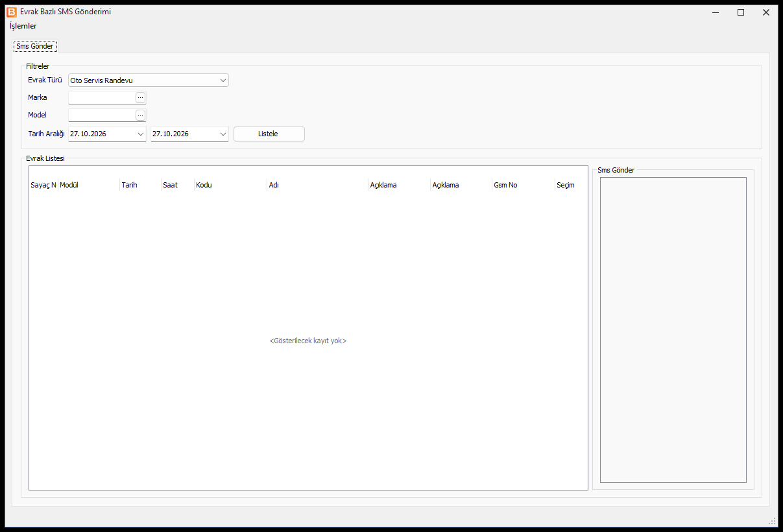The height and width of the screenshot is (532, 783).
Task: Sort by the Modül column header
Action: (88, 185)
